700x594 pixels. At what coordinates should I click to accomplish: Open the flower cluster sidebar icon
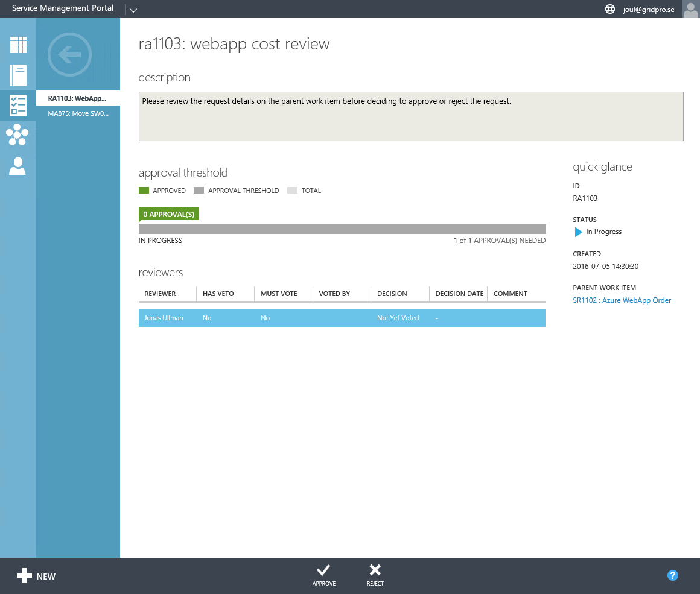point(17,134)
